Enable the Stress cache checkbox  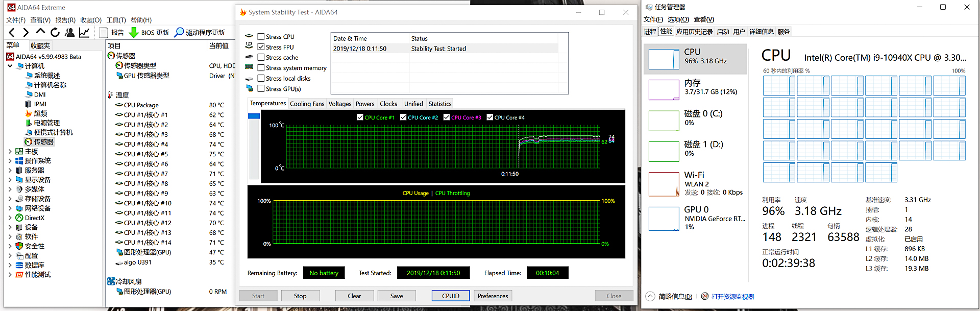pyautogui.click(x=261, y=57)
